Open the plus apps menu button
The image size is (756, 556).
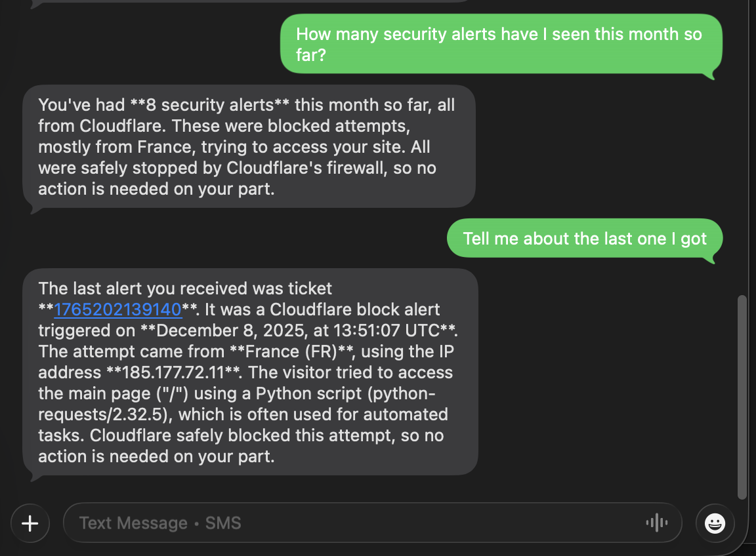pyautogui.click(x=30, y=523)
